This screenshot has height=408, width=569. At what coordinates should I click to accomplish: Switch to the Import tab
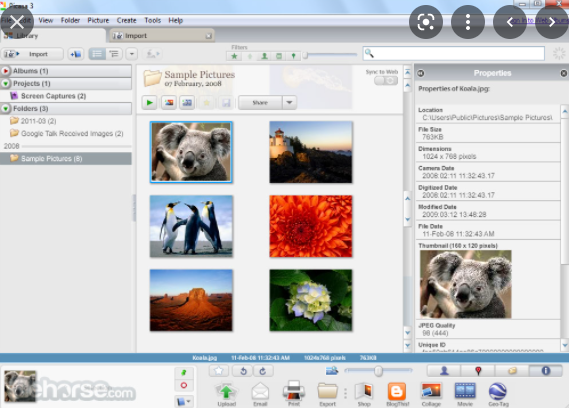click(x=162, y=36)
